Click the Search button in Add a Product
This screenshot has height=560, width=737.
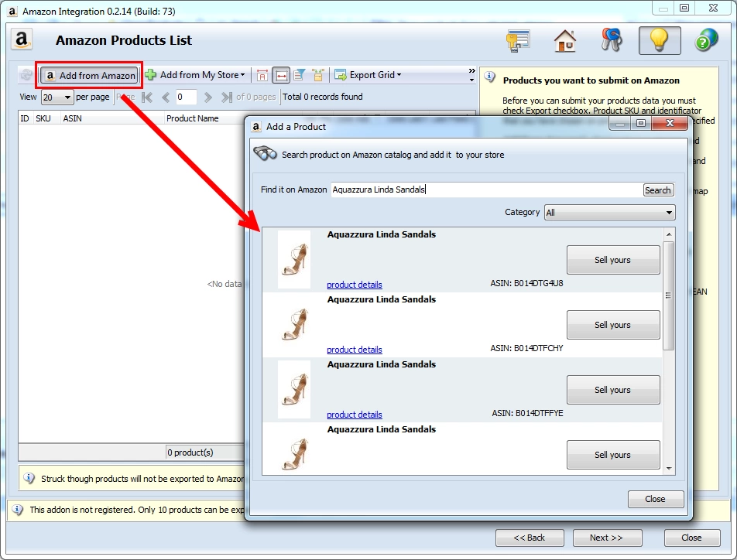point(657,190)
